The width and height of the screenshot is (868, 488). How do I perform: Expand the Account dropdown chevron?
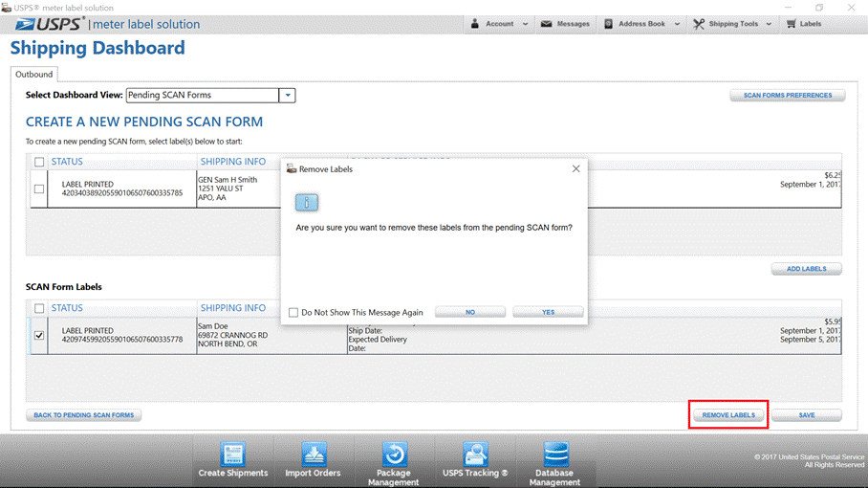(525, 24)
